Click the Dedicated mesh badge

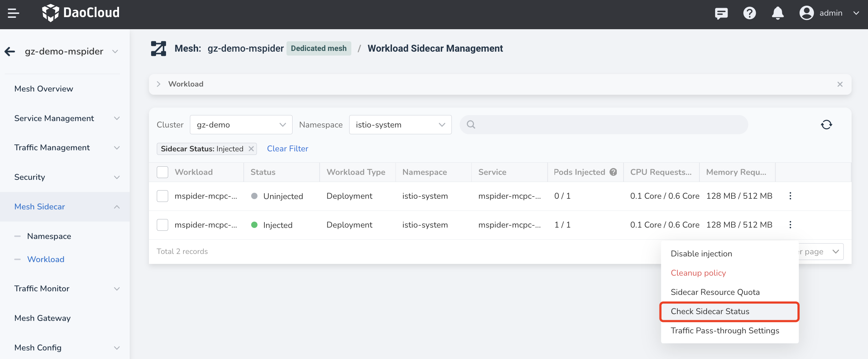[x=319, y=48]
